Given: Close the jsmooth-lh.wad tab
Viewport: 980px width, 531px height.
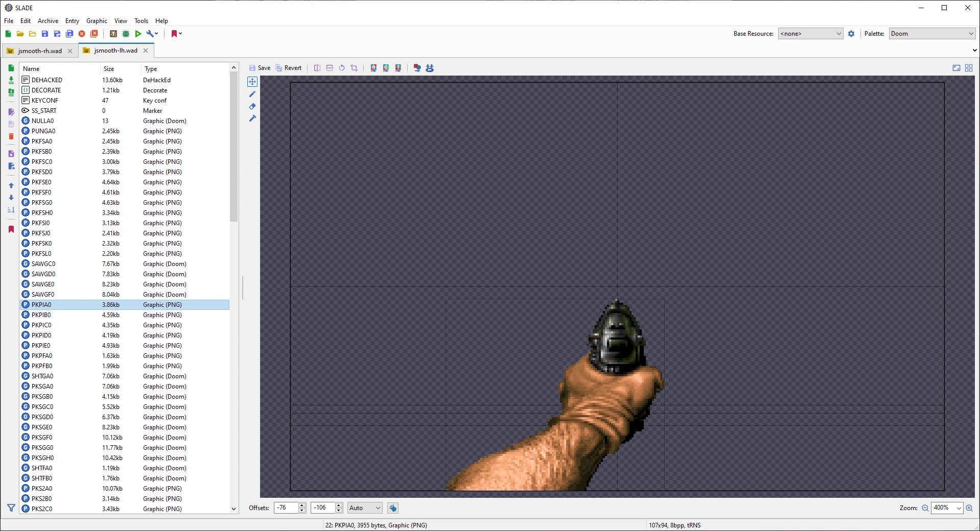Looking at the screenshot, I should click(146, 51).
